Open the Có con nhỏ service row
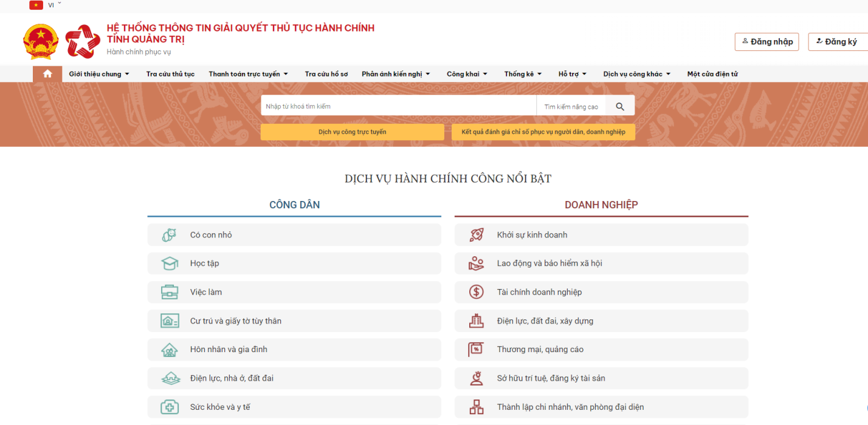Screen dimensions: 868x425 (x=294, y=235)
